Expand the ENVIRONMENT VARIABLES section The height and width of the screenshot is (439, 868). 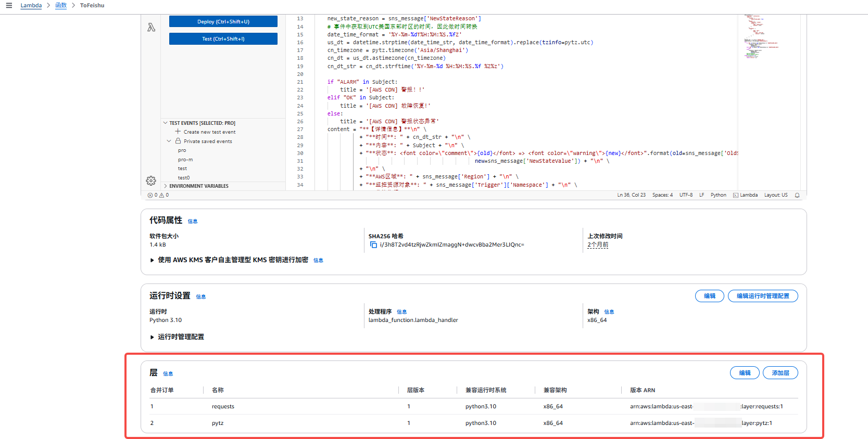[x=166, y=186]
